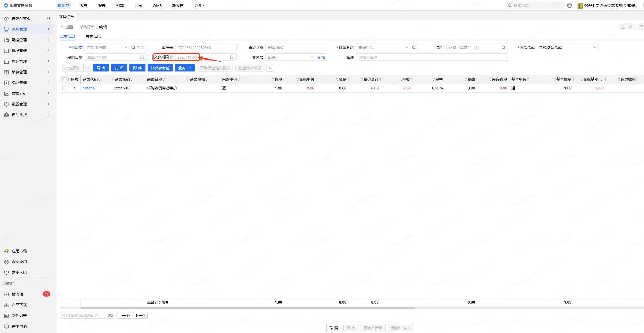Expand the 业务员 dropdown selector
This screenshot has height=333, width=644.
(x=312, y=57)
